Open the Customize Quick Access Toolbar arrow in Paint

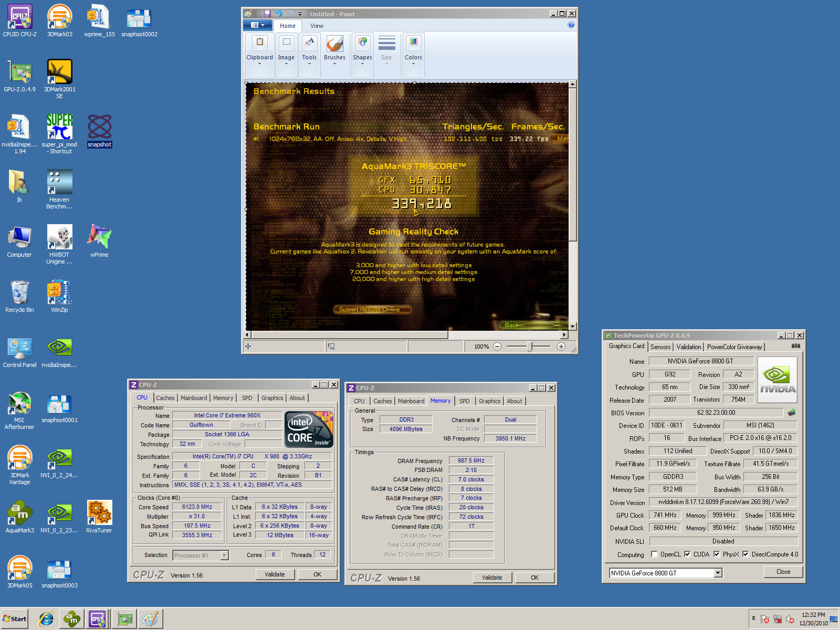[x=300, y=14]
